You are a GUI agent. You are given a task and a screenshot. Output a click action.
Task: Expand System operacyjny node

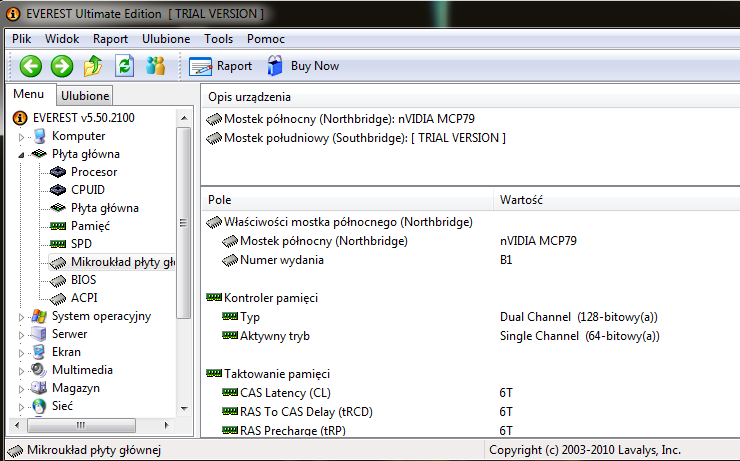(21, 317)
